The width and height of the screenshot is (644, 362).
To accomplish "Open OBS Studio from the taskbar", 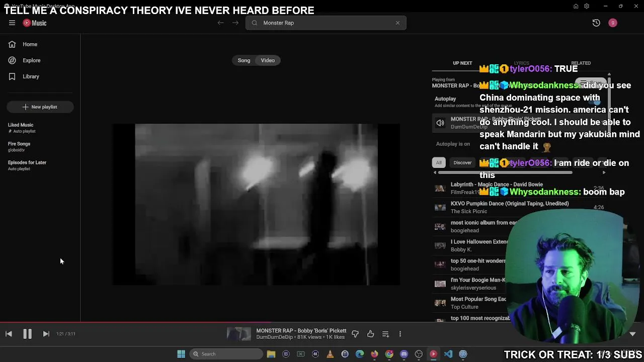I will pos(419,354).
